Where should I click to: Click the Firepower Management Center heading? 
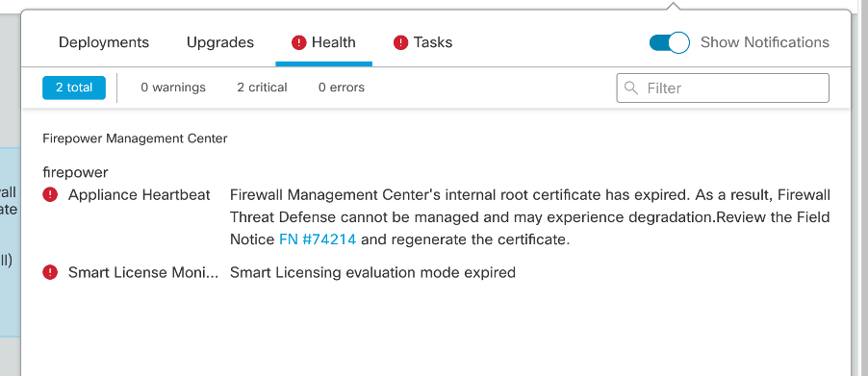point(135,138)
